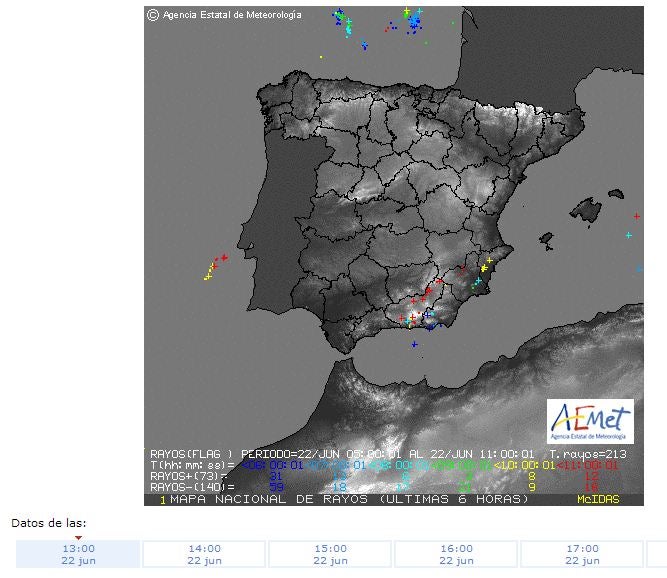Image resolution: width=667 pixels, height=578 pixels.
Task: Click the Datos de las label
Action: pyautogui.click(x=49, y=523)
